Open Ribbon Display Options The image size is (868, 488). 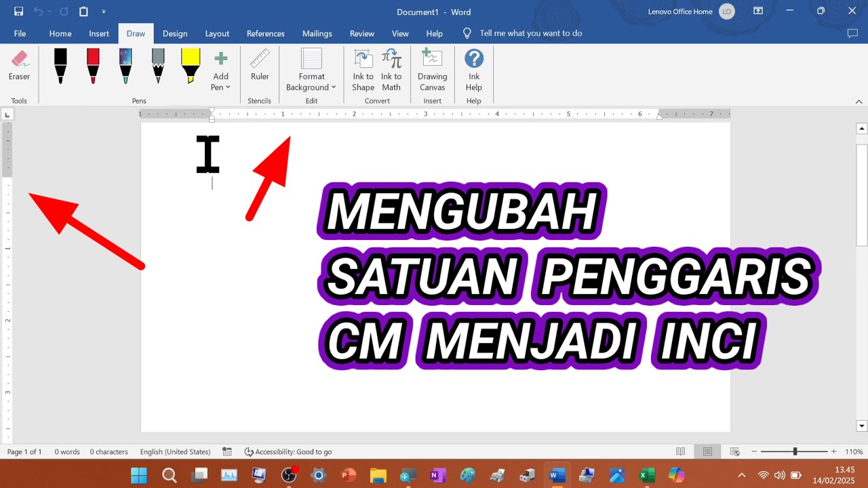tap(758, 12)
